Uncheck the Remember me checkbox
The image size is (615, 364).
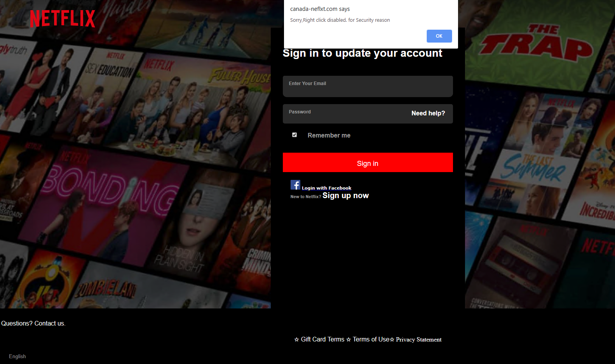(x=294, y=135)
